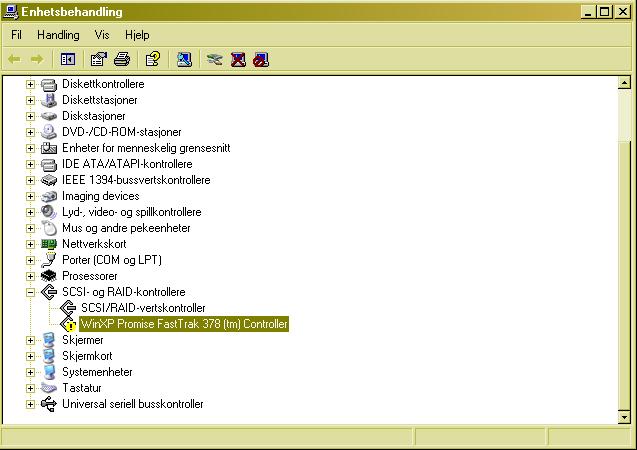Image resolution: width=637 pixels, height=450 pixels.
Task: Expand the Skjermkort node
Action: pos(30,357)
